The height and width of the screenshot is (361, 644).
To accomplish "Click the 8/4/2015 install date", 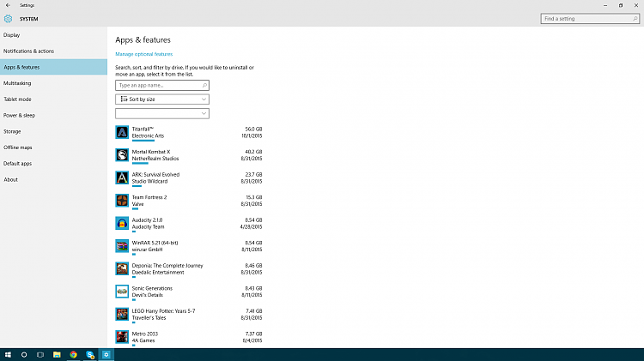I will 252,340.
